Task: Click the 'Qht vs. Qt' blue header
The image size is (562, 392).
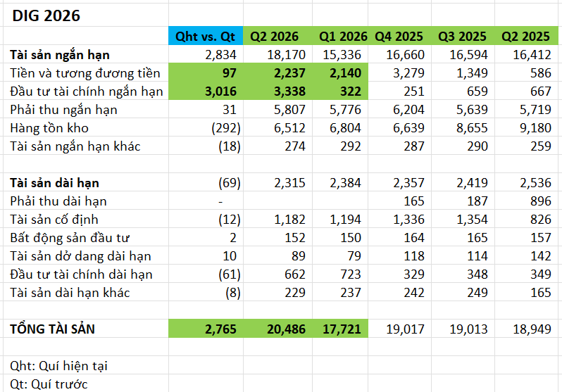Action: tap(206, 36)
